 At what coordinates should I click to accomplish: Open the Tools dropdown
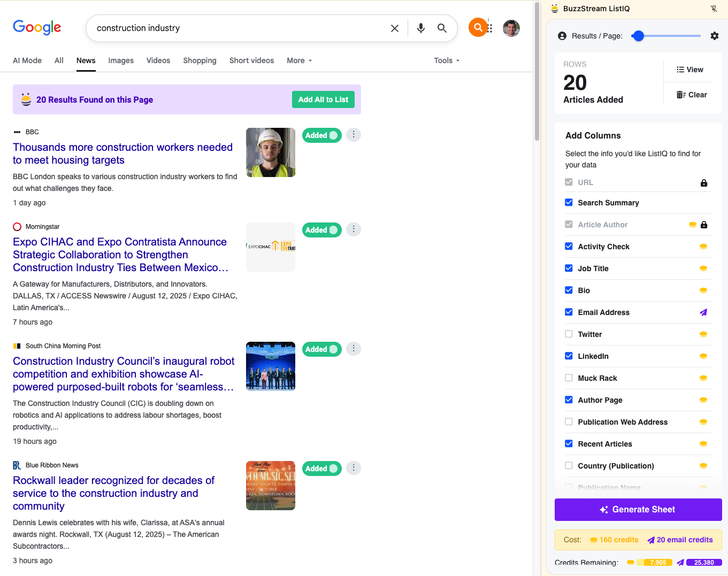pyautogui.click(x=447, y=60)
